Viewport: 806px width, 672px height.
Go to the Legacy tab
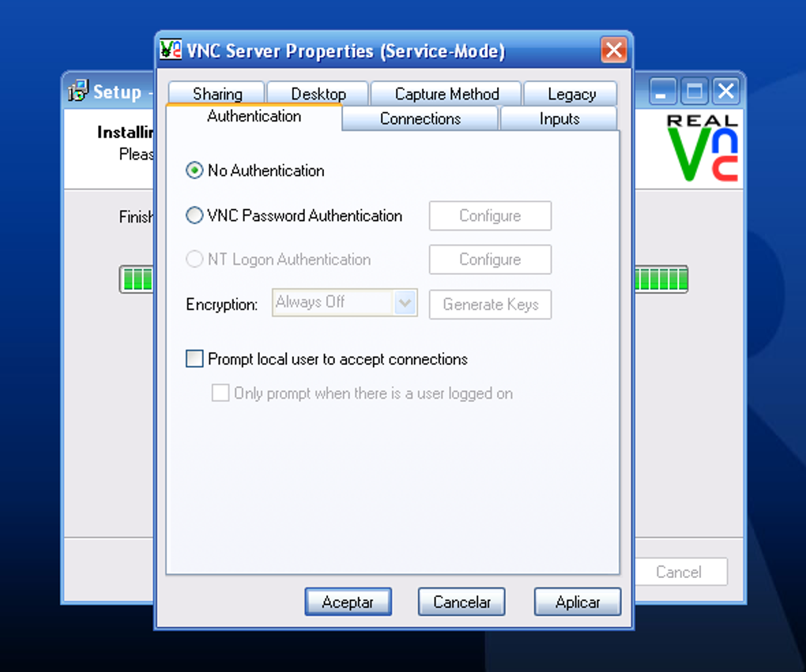click(571, 94)
